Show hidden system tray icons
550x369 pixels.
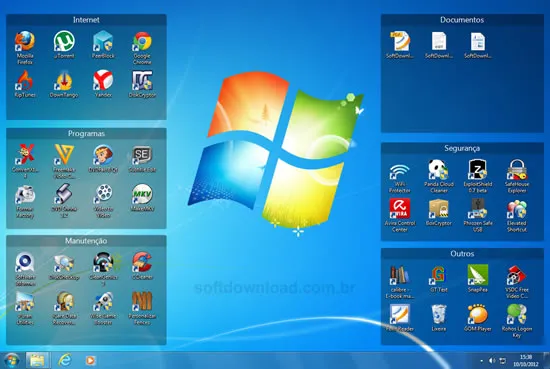tap(482, 361)
